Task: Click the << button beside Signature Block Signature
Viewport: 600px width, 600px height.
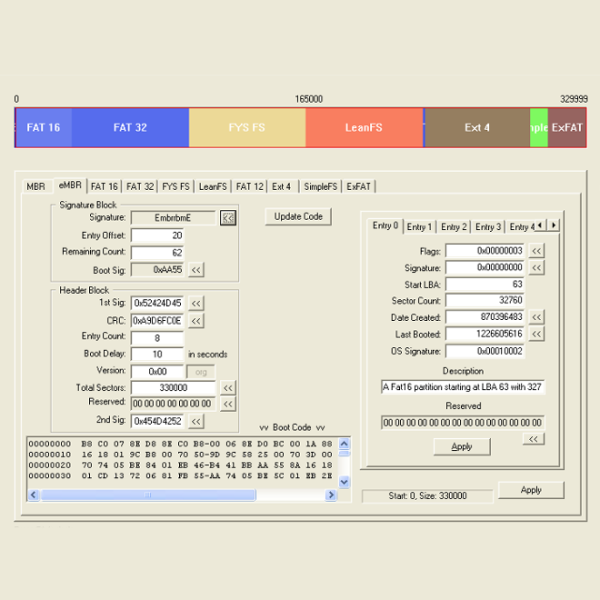Action: tap(228, 217)
